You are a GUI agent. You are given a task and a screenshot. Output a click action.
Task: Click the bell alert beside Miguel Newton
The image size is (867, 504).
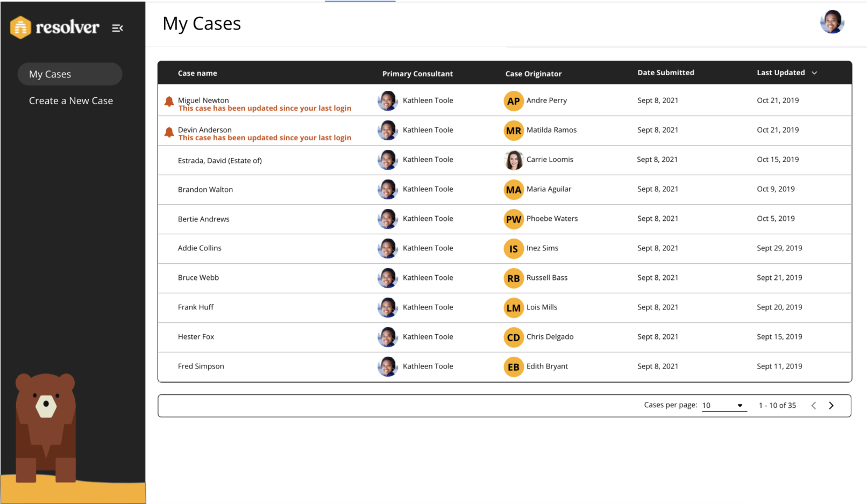(169, 101)
